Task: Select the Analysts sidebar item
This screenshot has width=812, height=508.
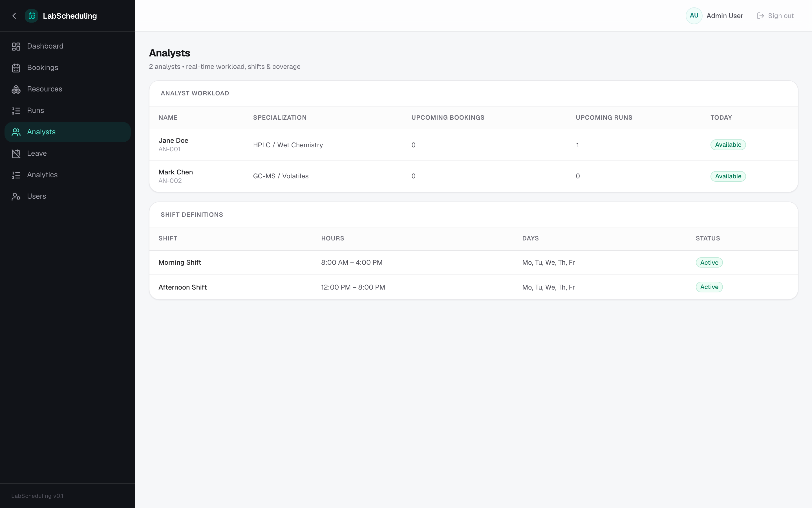Action: coord(67,132)
